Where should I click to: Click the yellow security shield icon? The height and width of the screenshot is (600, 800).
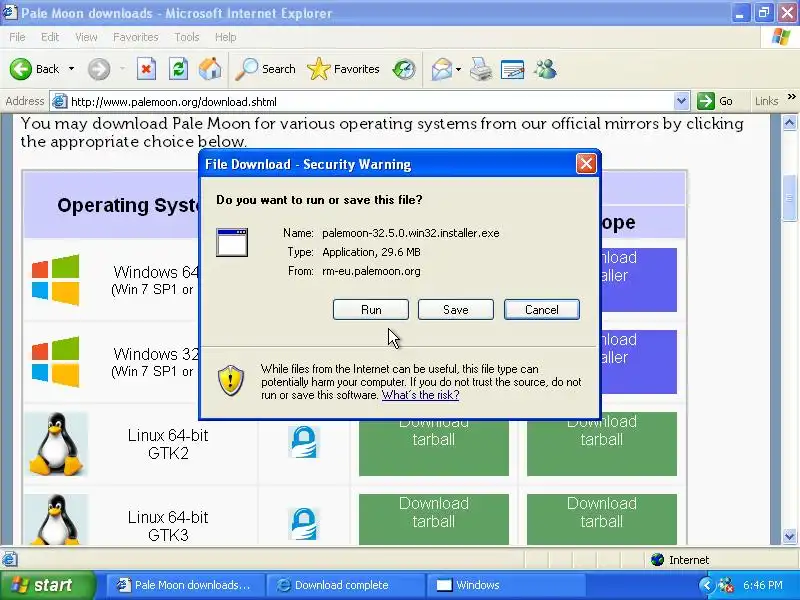(x=231, y=381)
